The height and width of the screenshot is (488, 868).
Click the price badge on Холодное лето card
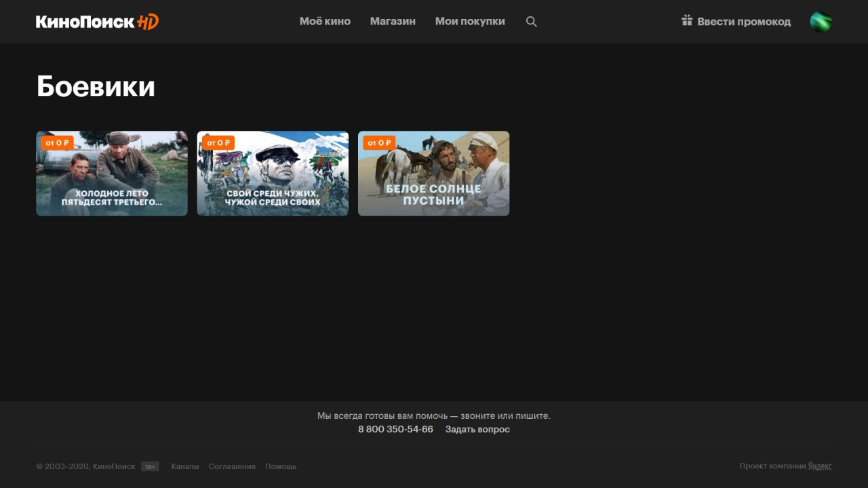(x=57, y=143)
